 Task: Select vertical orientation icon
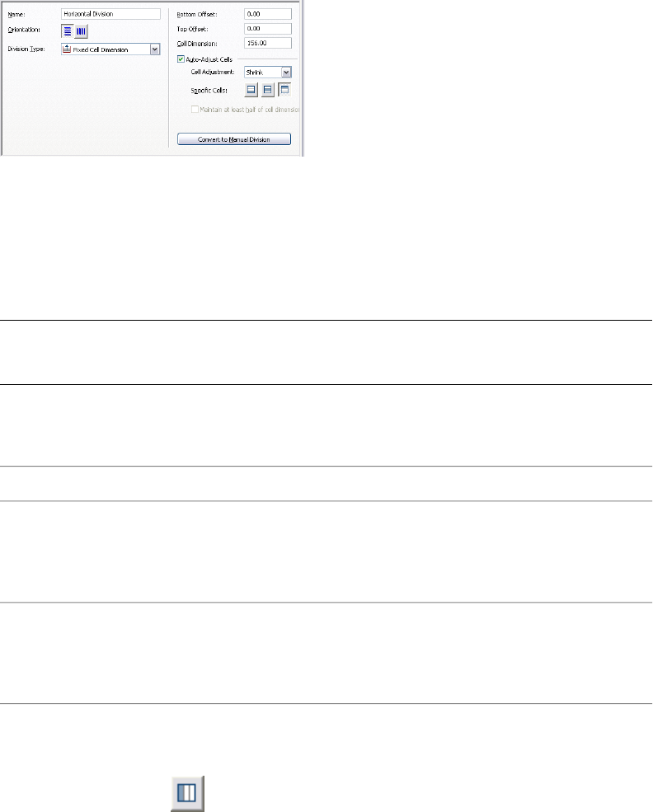(x=81, y=31)
